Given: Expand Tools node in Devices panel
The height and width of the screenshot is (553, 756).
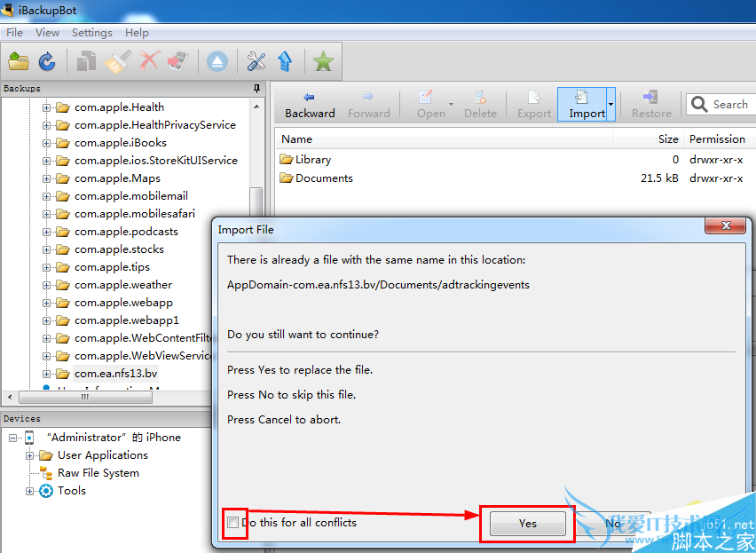Looking at the screenshot, I should (30, 491).
